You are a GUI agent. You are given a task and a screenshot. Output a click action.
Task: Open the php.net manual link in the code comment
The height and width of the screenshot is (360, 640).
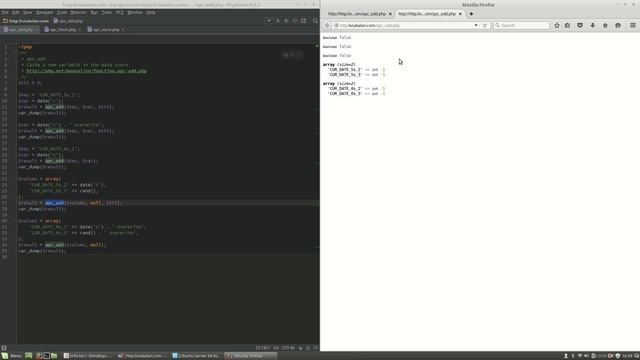86,71
